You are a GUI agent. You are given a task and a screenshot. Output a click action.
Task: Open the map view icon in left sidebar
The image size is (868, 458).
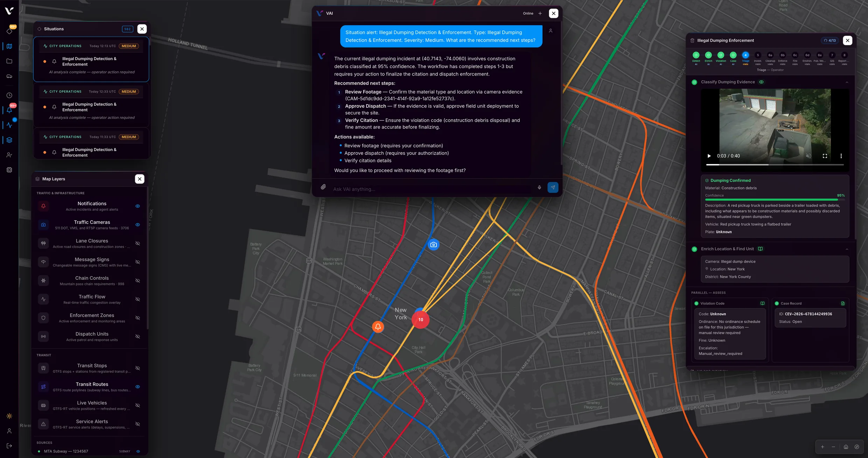coord(9,46)
